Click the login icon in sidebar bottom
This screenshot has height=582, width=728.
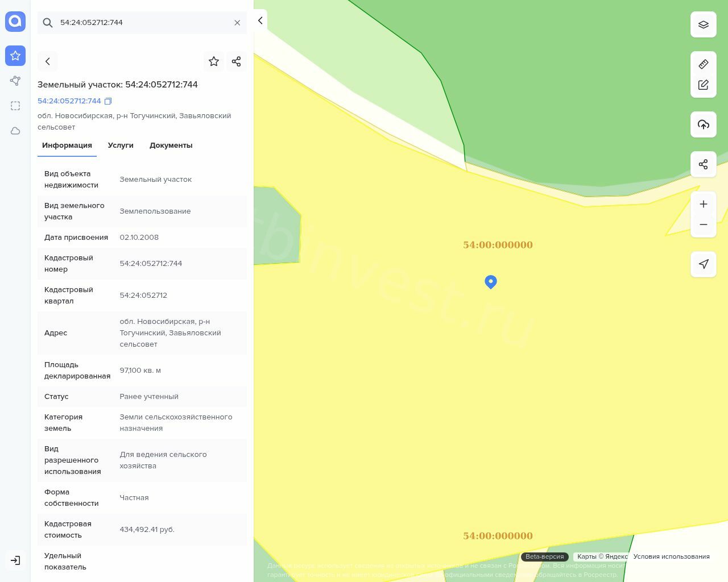15,560
